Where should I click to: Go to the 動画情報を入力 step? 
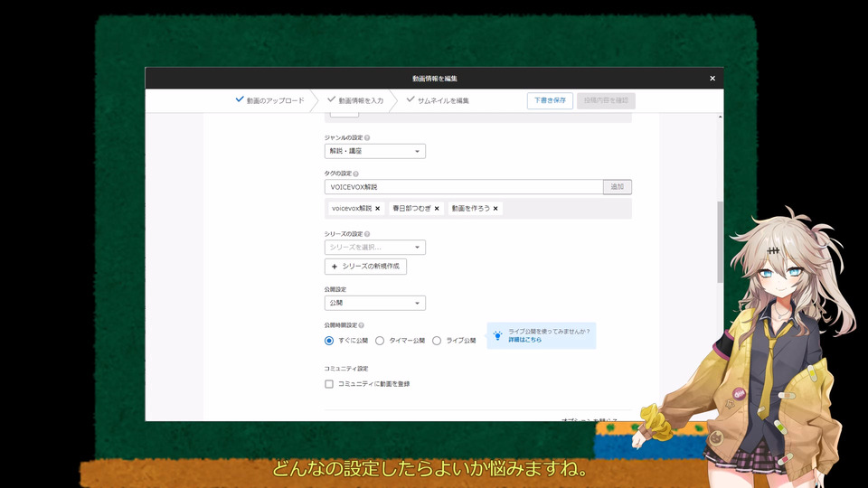[x=355, y=100]
